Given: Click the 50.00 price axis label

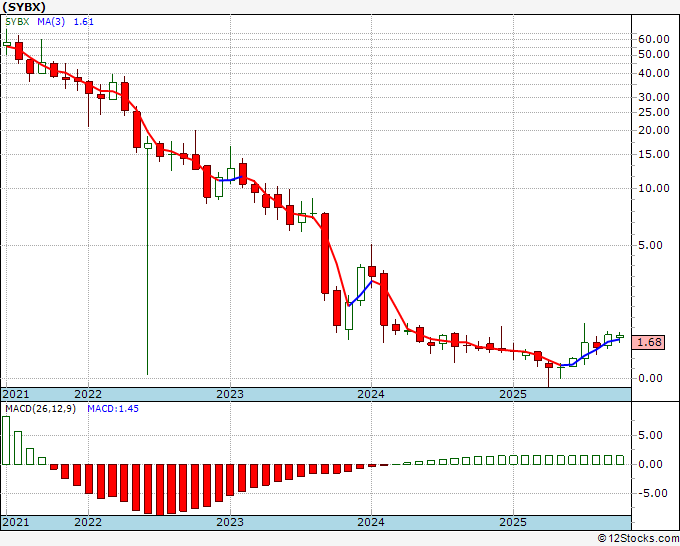Looking at the screenshot, I should click(654, 55).
